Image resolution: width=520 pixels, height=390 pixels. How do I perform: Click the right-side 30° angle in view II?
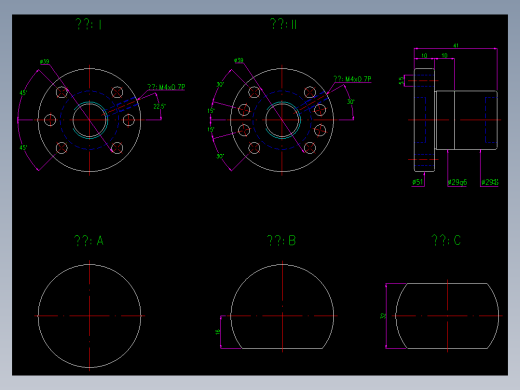(351, 102)
